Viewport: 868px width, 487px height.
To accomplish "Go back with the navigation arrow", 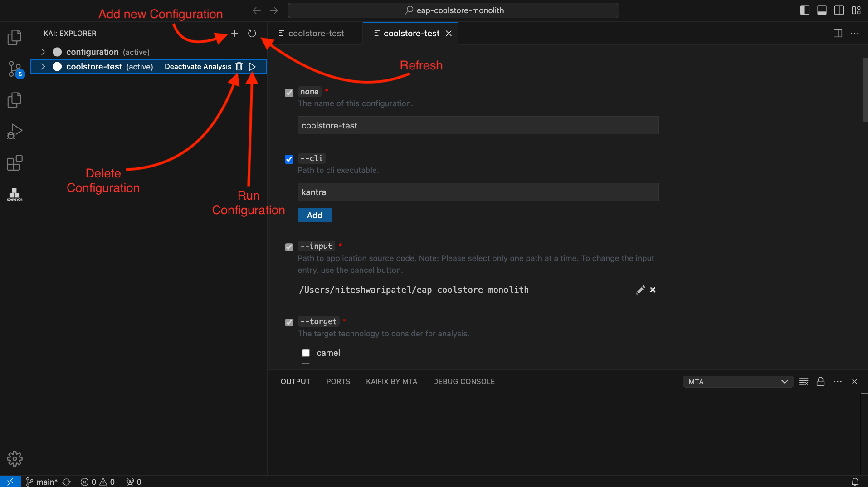I will 257,10.
